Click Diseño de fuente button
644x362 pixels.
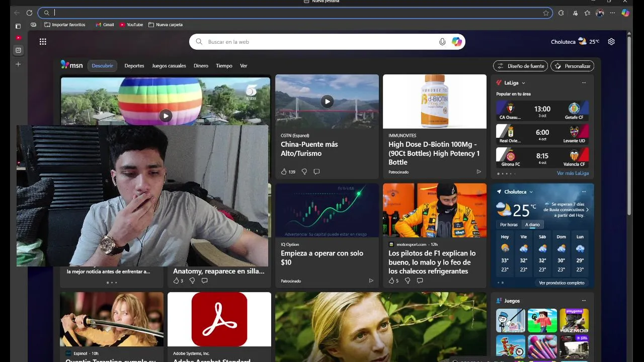[x=521, y=66]
